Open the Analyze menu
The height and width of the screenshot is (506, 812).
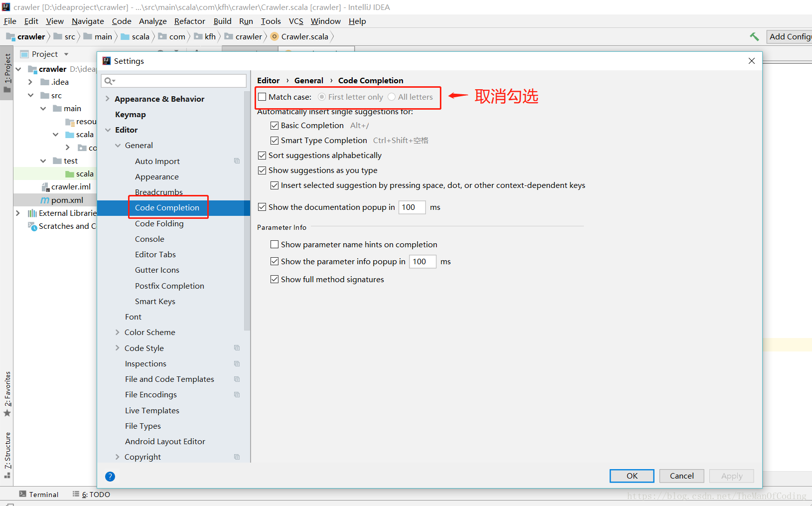(152, 21)
